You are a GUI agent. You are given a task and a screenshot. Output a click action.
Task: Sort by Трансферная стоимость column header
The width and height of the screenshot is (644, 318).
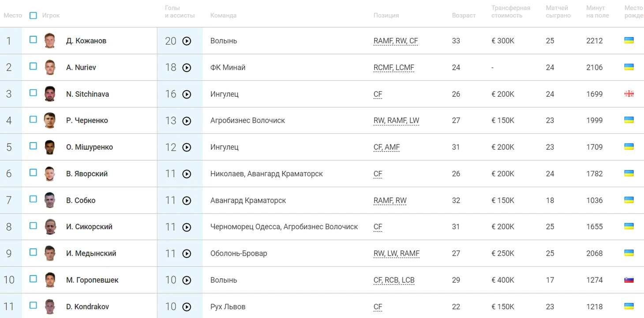511,11
